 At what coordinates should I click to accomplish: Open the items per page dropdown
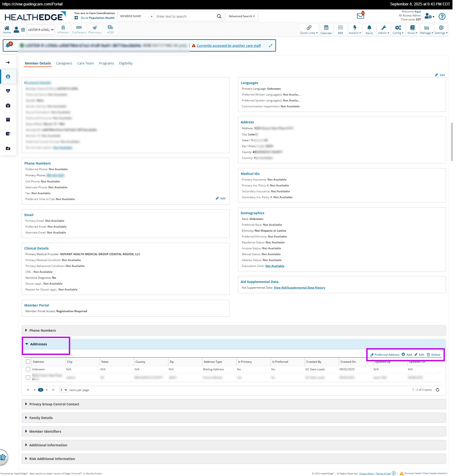63,390
